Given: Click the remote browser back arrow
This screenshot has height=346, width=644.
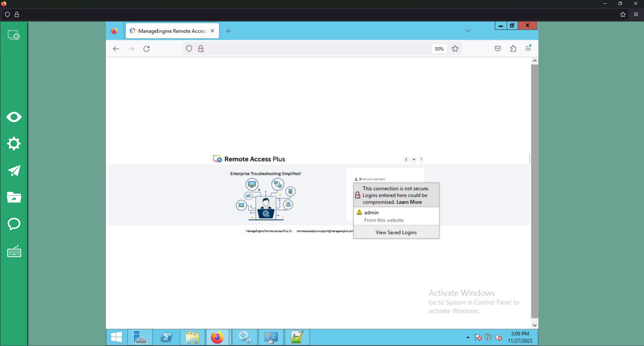Looking at the screenshot, I should pyautogui.click(x=116, y=49).
